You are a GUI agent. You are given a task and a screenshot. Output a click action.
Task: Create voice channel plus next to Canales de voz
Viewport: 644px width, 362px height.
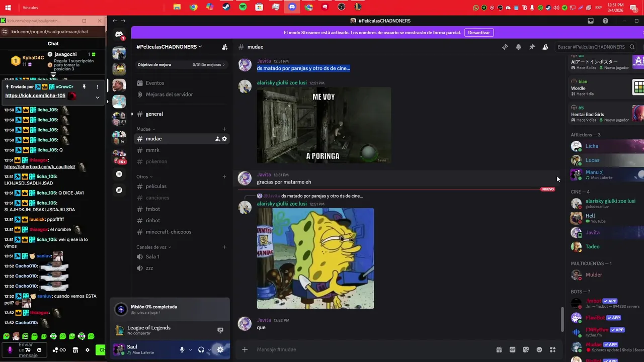[x=224, y=247]
